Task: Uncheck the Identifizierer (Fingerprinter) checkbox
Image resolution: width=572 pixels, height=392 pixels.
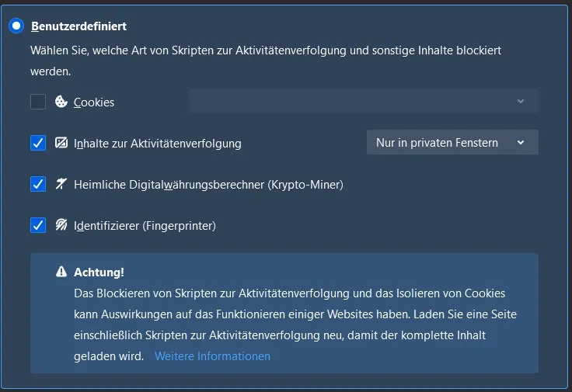Action: pos(38,225)
